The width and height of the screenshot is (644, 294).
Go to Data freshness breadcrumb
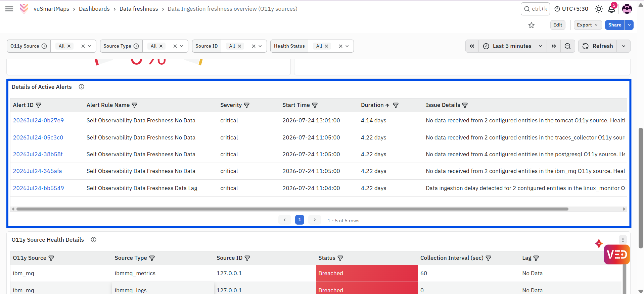(139, 9)
